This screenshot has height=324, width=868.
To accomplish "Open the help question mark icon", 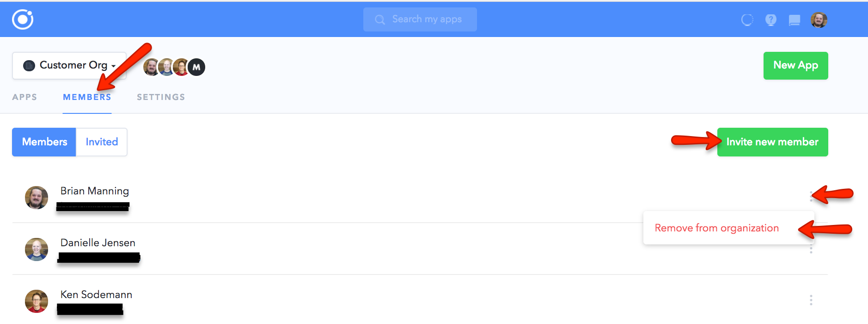I will tap(770, 20).
